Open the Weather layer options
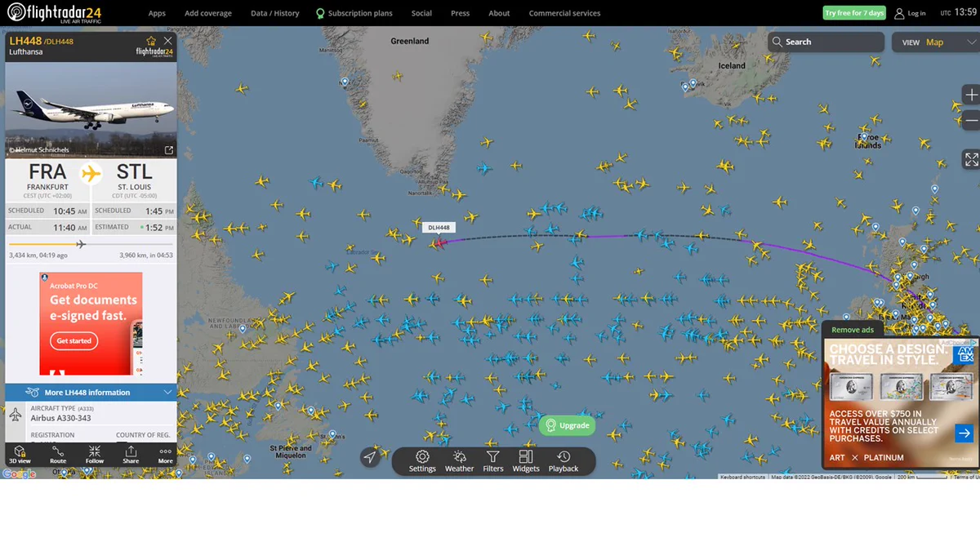The width and height of the screenshot is (980, 551). tap(459, 461)
